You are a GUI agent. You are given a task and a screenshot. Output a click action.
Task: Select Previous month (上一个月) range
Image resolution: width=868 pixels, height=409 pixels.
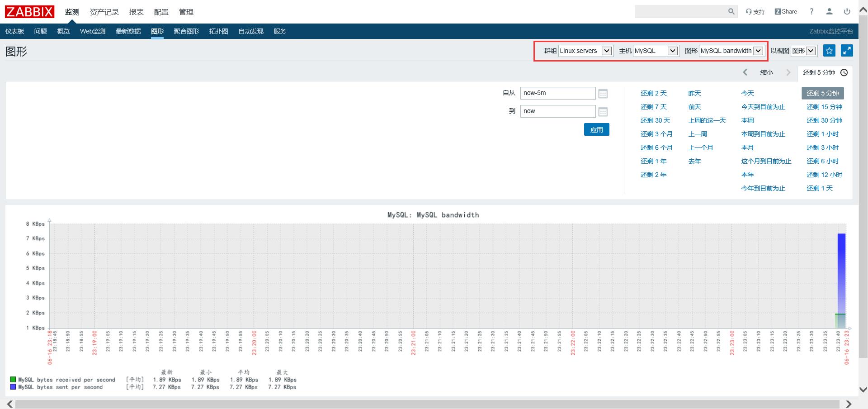tap(700, 147)
